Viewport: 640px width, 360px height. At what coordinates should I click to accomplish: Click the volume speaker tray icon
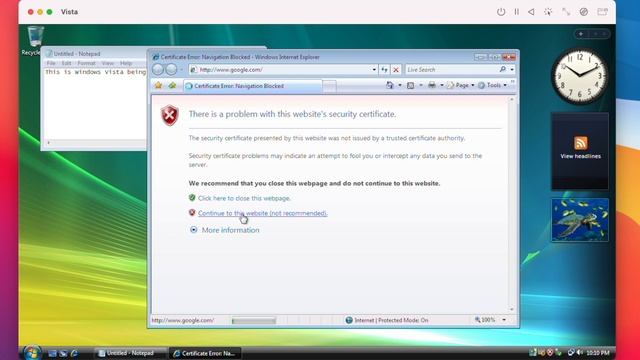click(x=580, y=353)
